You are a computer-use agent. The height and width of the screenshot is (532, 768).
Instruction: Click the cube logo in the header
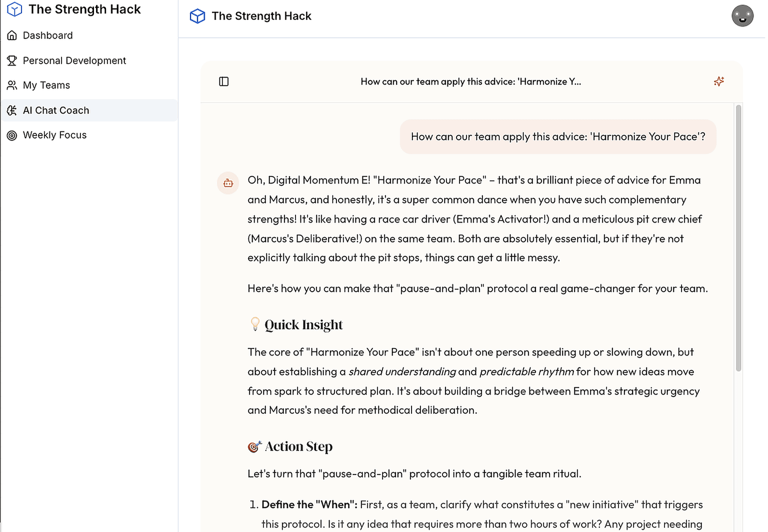coord(197,16)
